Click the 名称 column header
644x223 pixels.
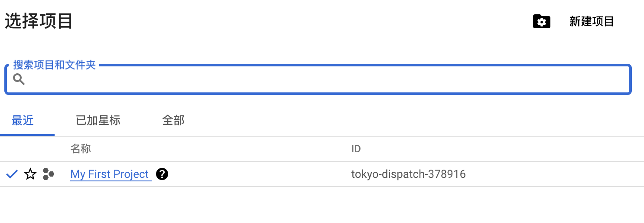tap(81, 149)
